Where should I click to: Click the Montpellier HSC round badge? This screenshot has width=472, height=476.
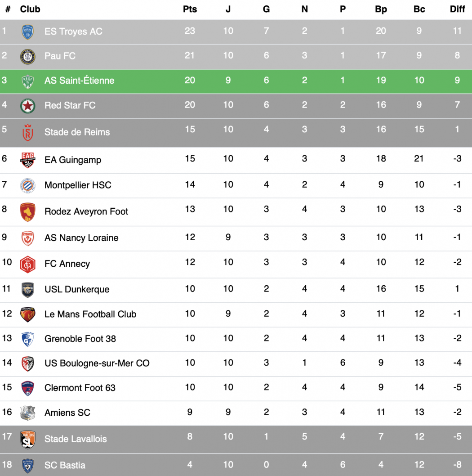[28, 185]
